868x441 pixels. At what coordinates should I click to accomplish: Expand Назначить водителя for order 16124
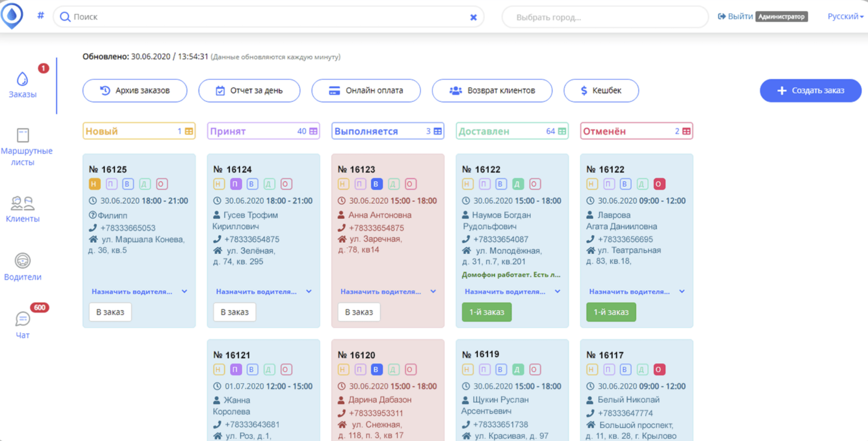263,292
